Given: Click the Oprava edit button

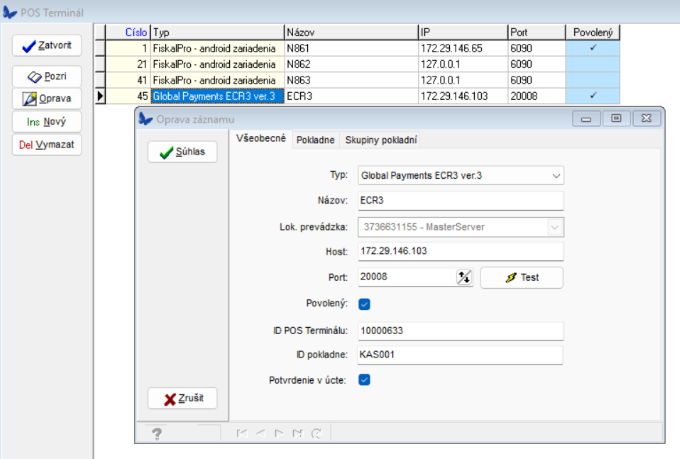Looking at the screenshot, I should click(47, 98).
